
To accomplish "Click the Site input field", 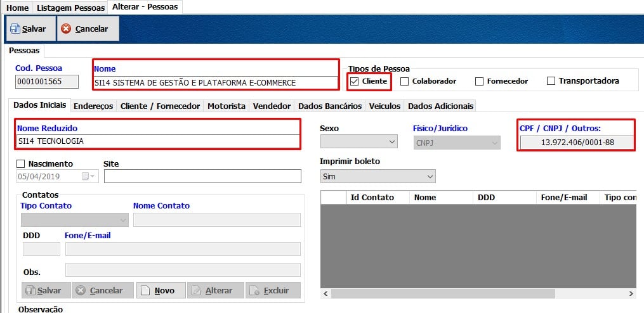I will tap(202, 176).
